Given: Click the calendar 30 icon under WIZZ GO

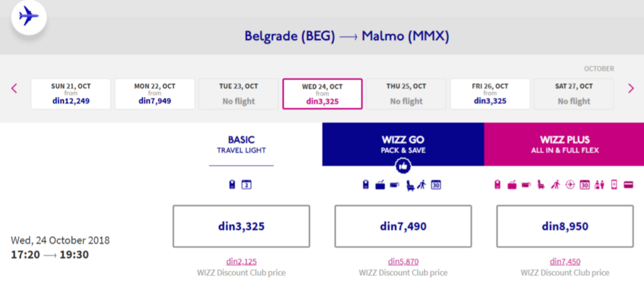Looking at the screenshot, I should point(436,185).
